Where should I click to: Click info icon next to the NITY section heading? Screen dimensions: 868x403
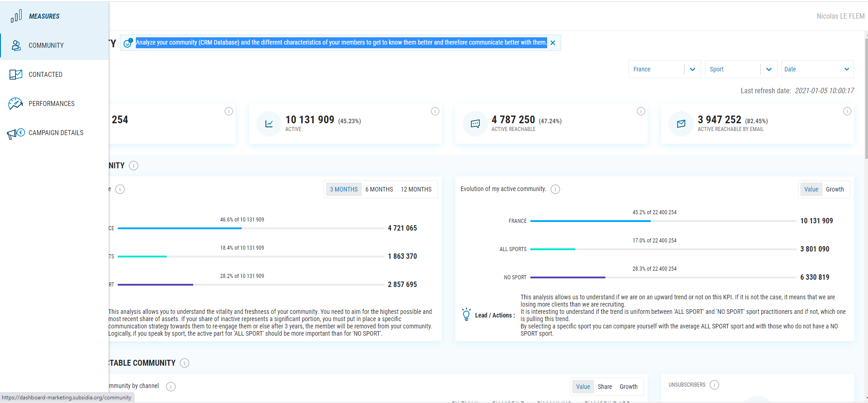coord(134,166)
